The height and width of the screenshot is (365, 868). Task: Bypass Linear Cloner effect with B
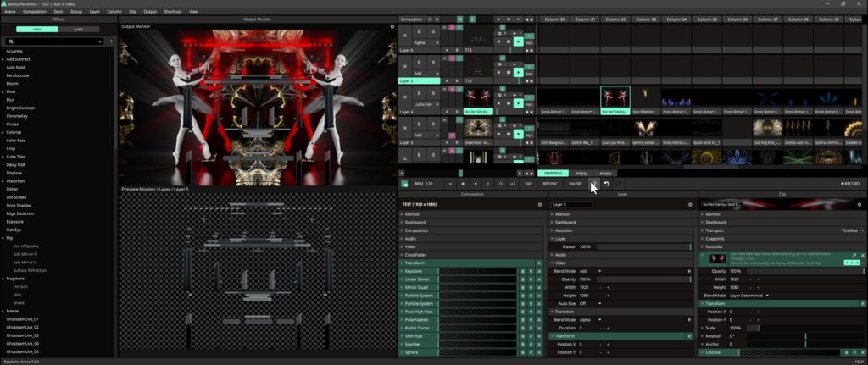coord(522,279)
